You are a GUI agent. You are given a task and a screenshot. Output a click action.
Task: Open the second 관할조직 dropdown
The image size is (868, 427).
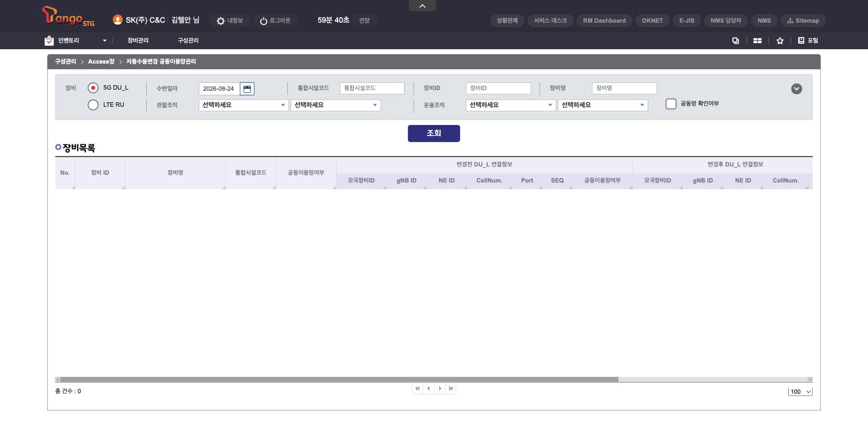tap(335, 105)
